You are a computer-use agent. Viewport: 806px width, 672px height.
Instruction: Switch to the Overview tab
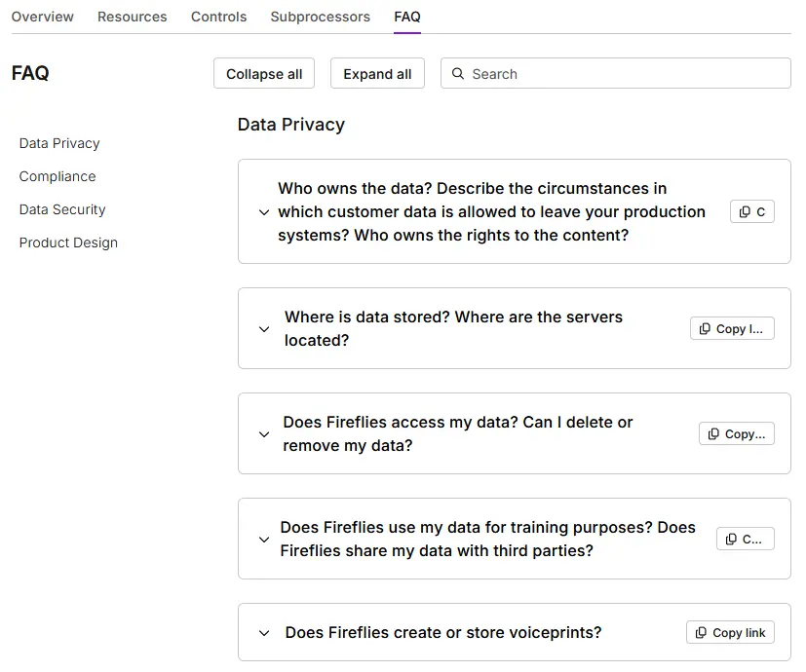[x=42, y=17]
